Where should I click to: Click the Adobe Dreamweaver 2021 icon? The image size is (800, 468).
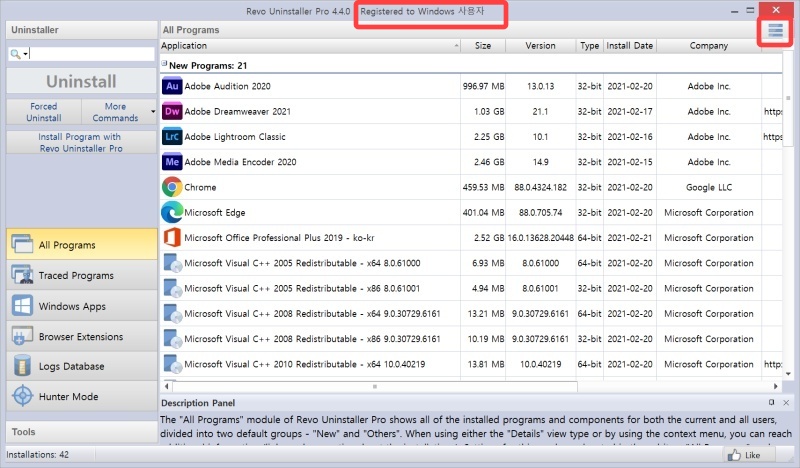(172, 111)
